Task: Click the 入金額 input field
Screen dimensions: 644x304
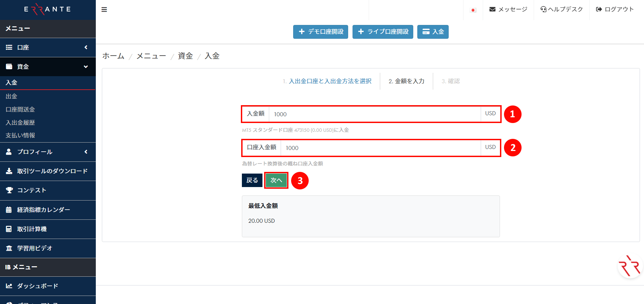Action: click(x=374, y=114)
